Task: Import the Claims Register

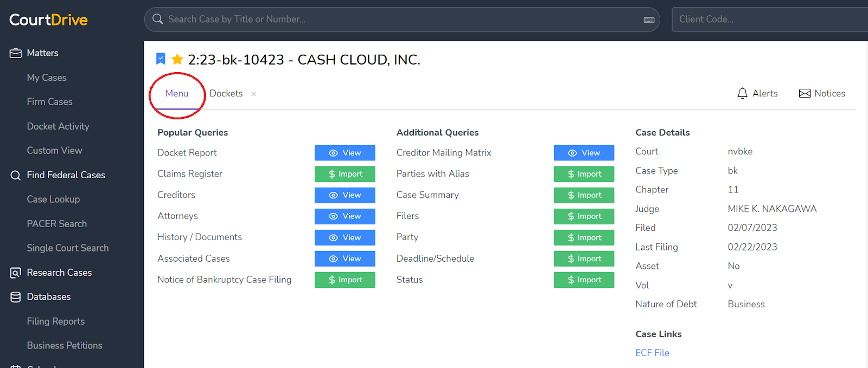Action: [x=345, y=174]
